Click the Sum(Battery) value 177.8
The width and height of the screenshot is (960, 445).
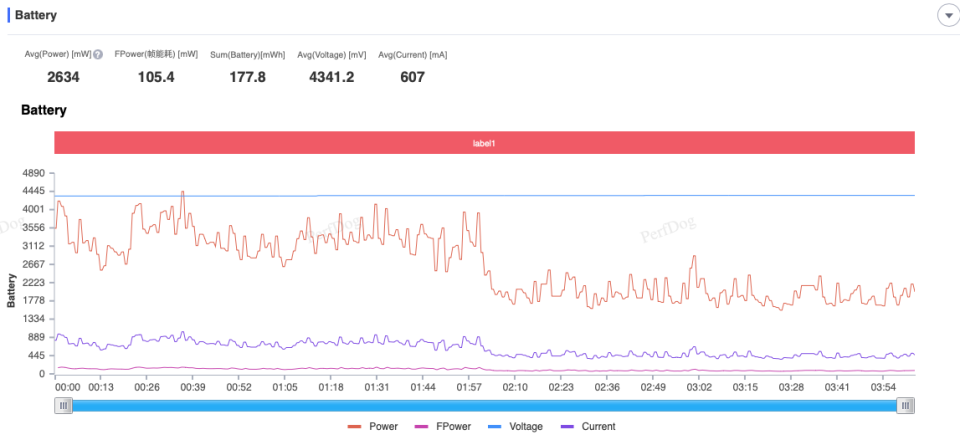[247, 77]
